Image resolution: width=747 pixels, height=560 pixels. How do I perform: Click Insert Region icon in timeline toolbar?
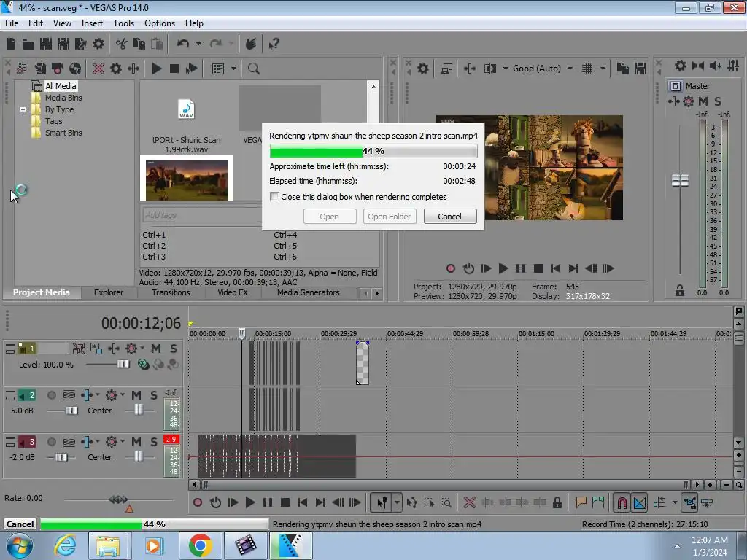(598, 502)
